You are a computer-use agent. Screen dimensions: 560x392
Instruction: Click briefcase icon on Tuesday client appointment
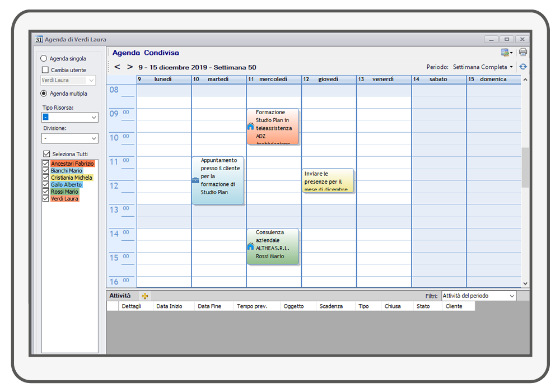click(x=195, y=180)
